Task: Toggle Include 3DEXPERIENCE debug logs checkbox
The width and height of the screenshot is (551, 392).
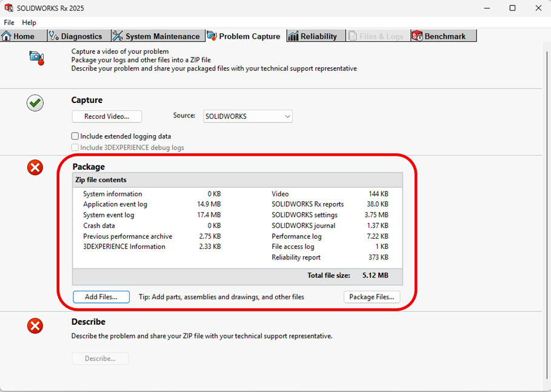Action: 75,147
